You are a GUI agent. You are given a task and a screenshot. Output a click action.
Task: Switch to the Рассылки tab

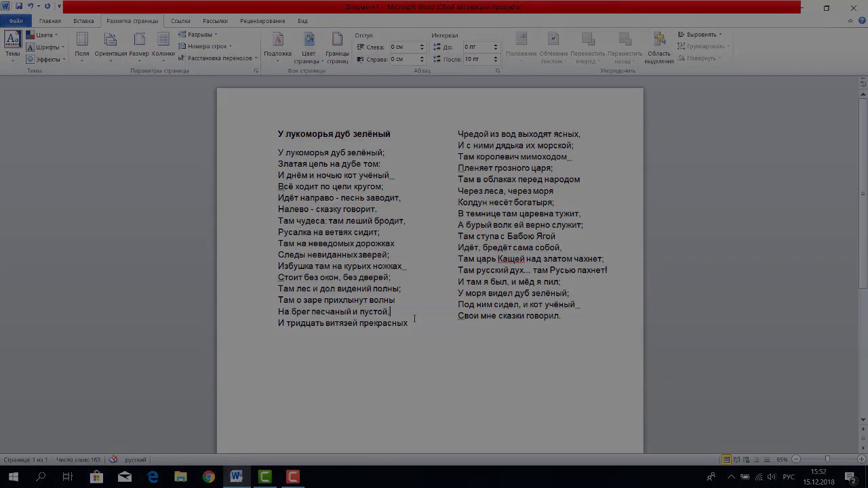point(215,21)
